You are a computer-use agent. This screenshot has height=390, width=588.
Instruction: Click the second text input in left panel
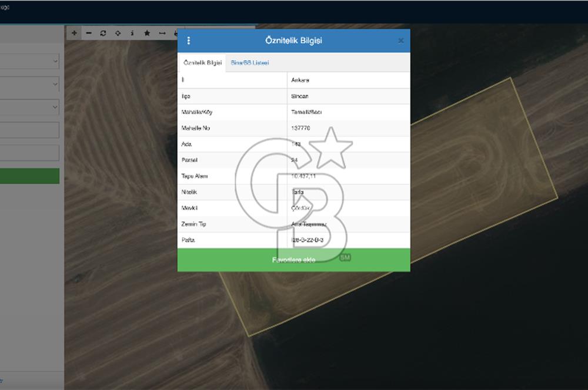coord(29,153)
